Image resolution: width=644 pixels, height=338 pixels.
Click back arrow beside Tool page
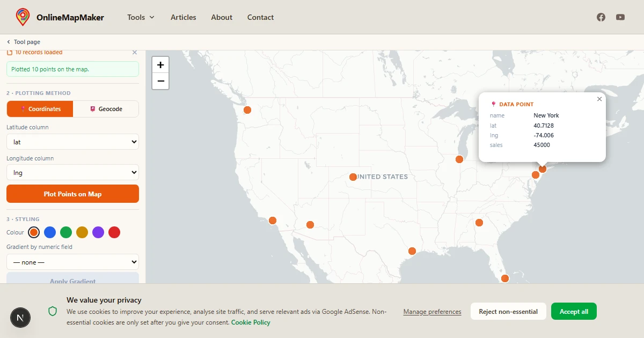click(x=9, y=42)
